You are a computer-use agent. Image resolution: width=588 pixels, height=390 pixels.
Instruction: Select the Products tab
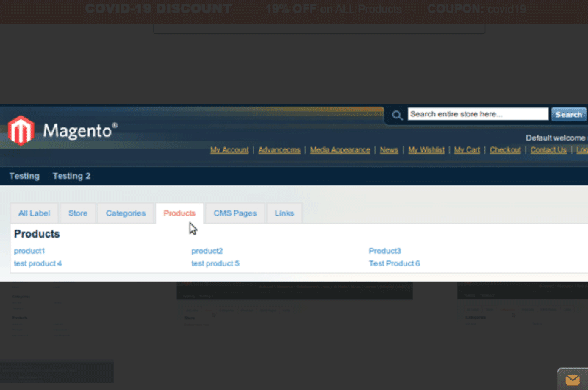(x=179, y=213)
